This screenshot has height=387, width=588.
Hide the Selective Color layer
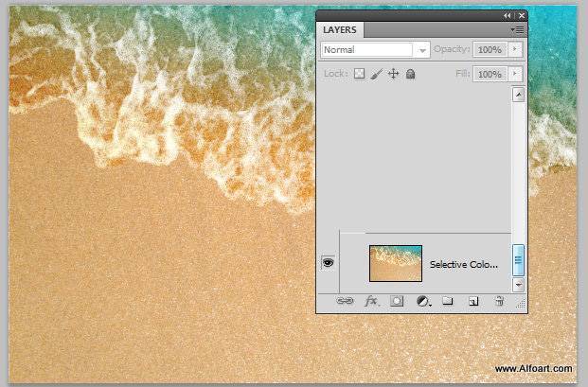[328, 263]
